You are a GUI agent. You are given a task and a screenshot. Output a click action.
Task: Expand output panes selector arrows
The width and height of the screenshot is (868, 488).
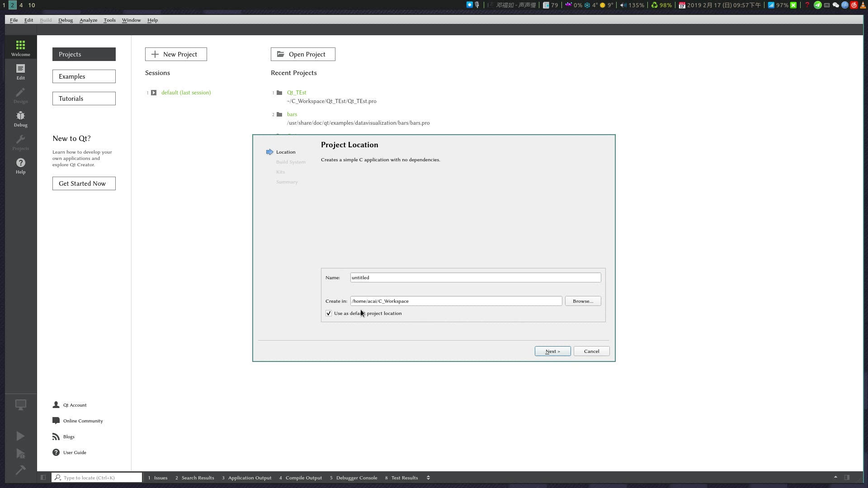(x=428, y=478)
